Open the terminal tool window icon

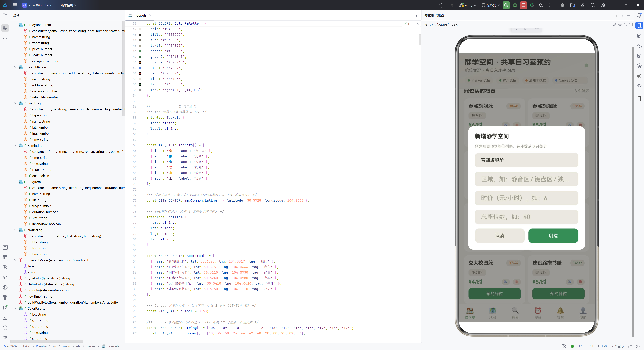(x=5, y=317)
